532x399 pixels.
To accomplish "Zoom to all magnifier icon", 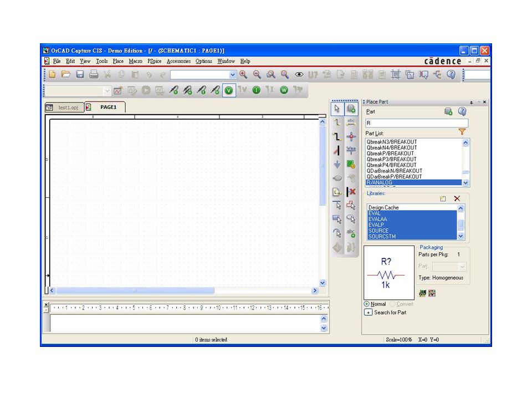I will coord(285,75).
